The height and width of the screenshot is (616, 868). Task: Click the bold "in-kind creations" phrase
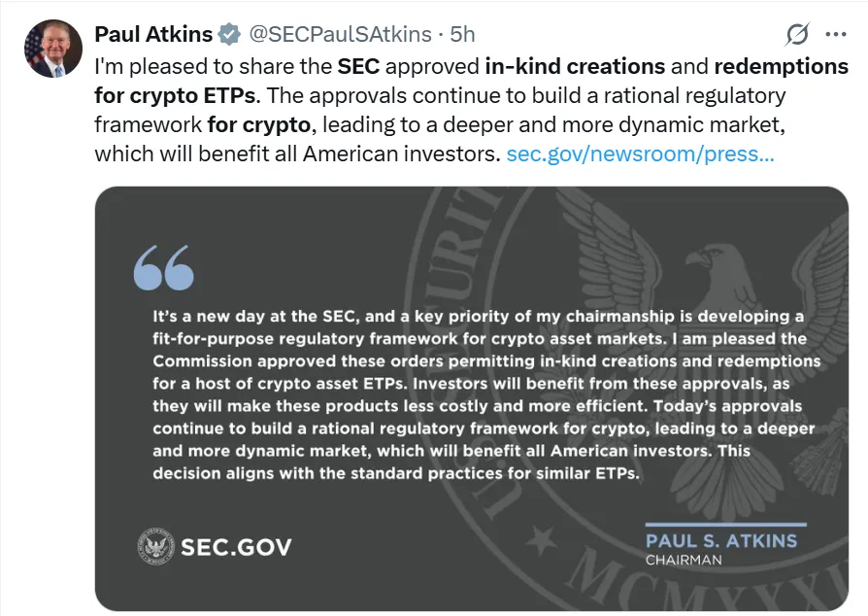[x=576, y=67]
